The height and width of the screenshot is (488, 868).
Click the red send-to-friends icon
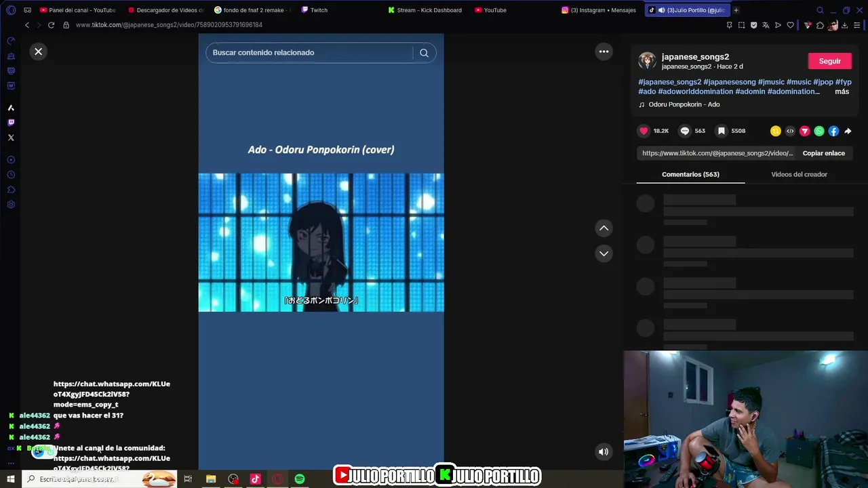[x=805, y=131]
